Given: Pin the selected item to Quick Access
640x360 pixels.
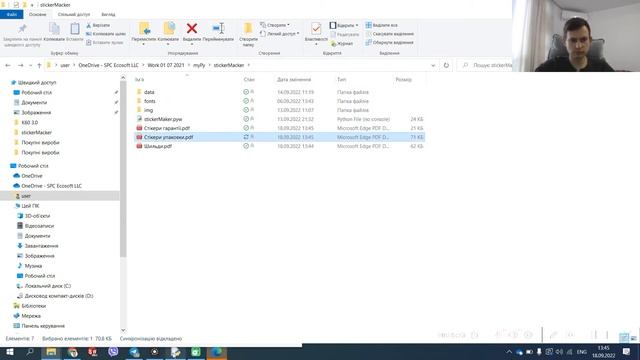Looking at the screenshot, I should click(x=22, y=35).
